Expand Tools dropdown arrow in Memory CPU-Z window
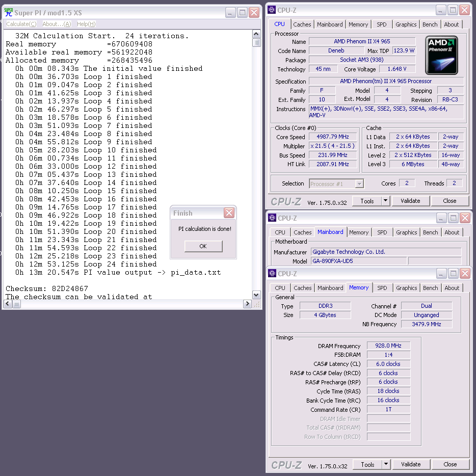 click(x=386, y=464)
